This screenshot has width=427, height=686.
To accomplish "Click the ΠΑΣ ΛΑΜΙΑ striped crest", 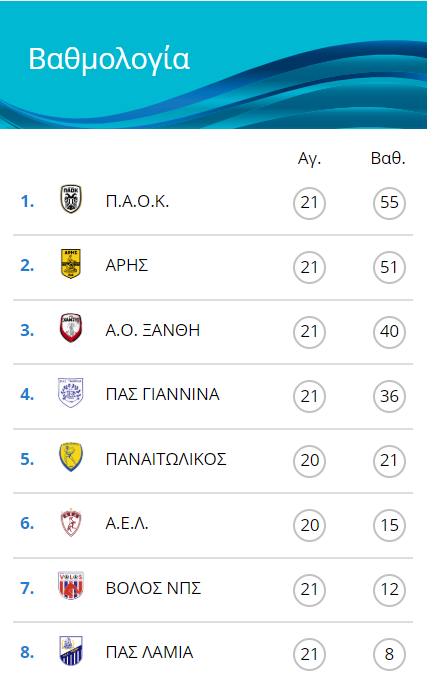I will point(71,651).
